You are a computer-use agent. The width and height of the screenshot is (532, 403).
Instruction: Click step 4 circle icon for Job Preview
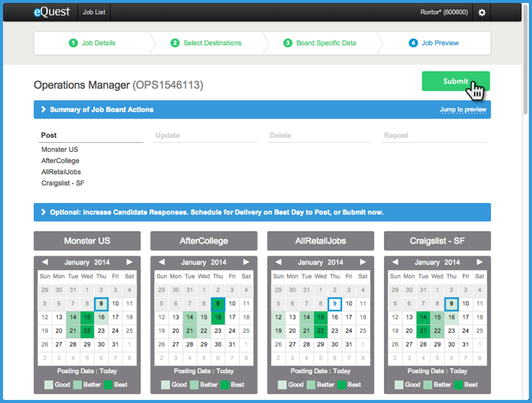pos(413,43)
